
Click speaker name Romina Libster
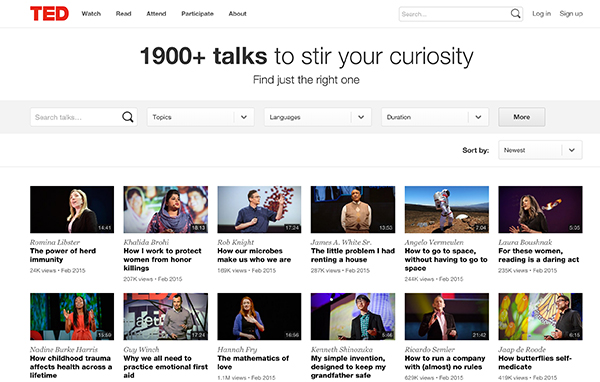click(55, 242)
